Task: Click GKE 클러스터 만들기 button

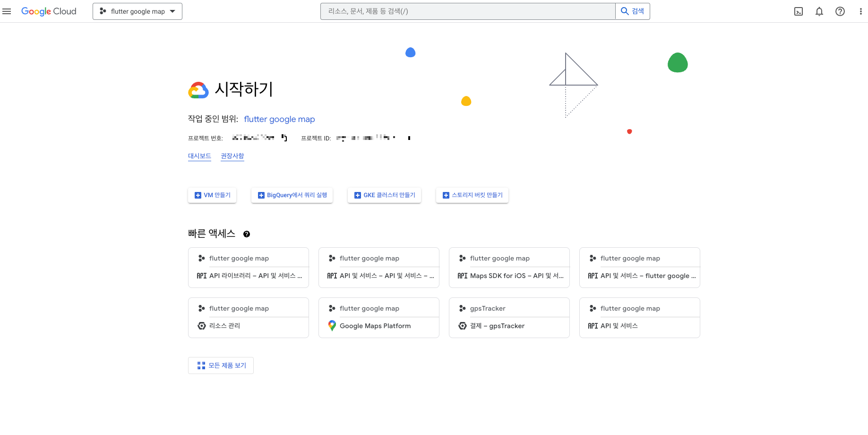Action: [384, 195]
